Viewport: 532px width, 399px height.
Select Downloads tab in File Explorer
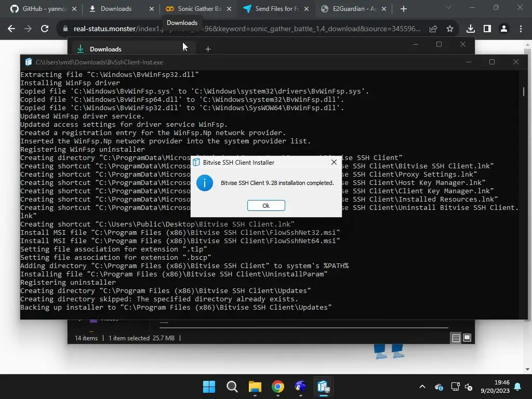132,49
